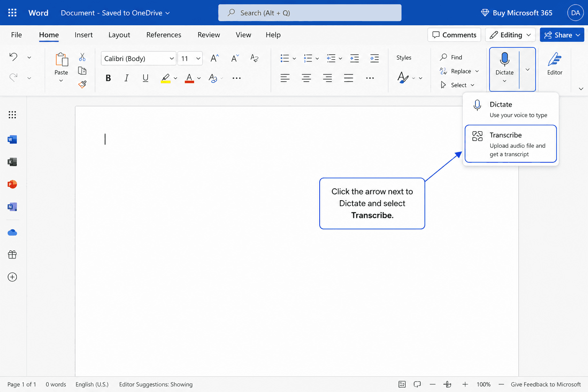
Task: Click the zoom in plus in status bar
Action: pyautogui.click(x=465, y=384)
